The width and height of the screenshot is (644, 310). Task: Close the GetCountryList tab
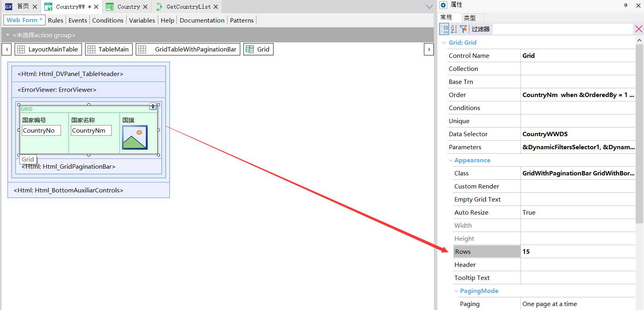(x=216, y=7)
